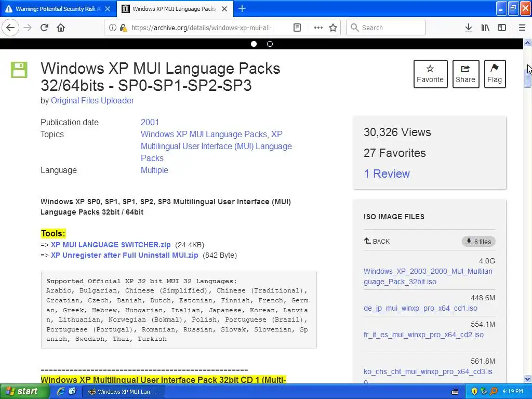Click the padlock connection warning icon
The image size is (532, 399).
pyautogui.click(x=123, y=28)
